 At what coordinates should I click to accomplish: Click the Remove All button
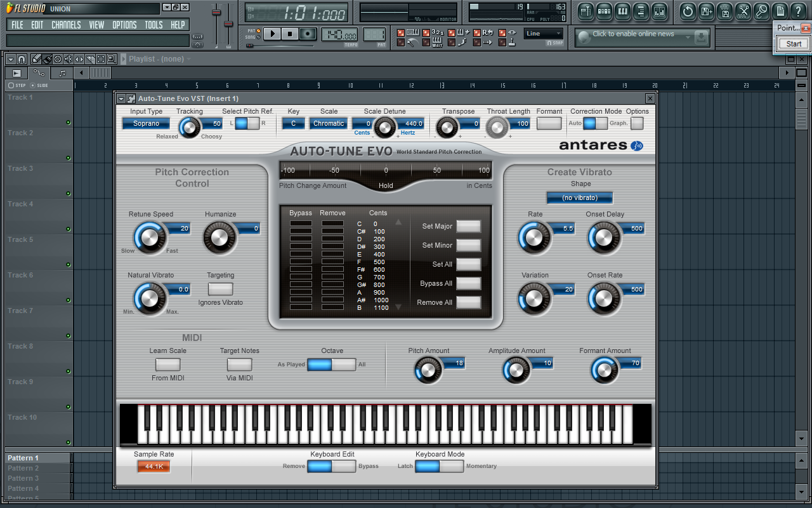[x=469, y=302]
